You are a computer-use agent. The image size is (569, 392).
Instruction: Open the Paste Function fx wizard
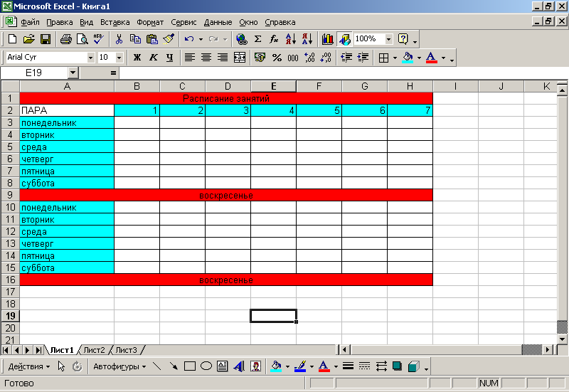(x=274, y=39)
